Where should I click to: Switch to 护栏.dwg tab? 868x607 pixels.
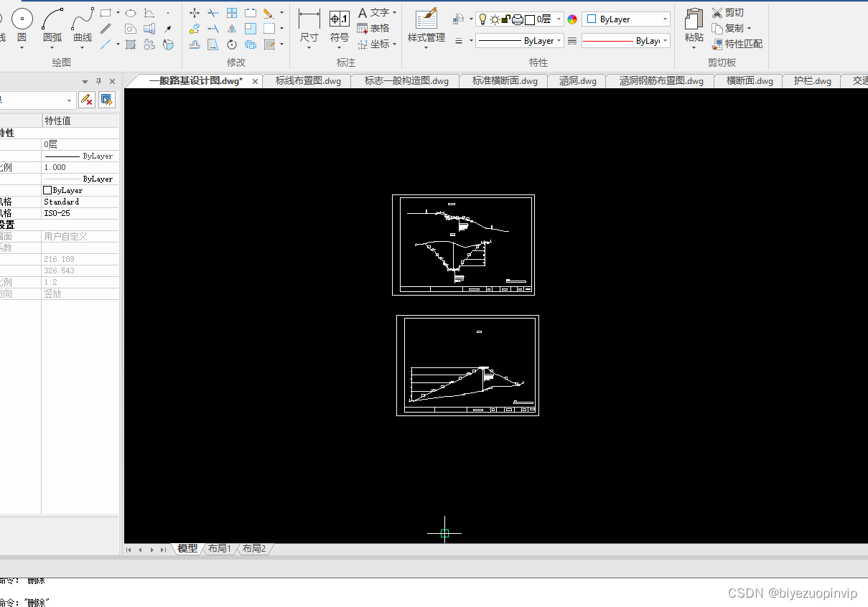813,81
